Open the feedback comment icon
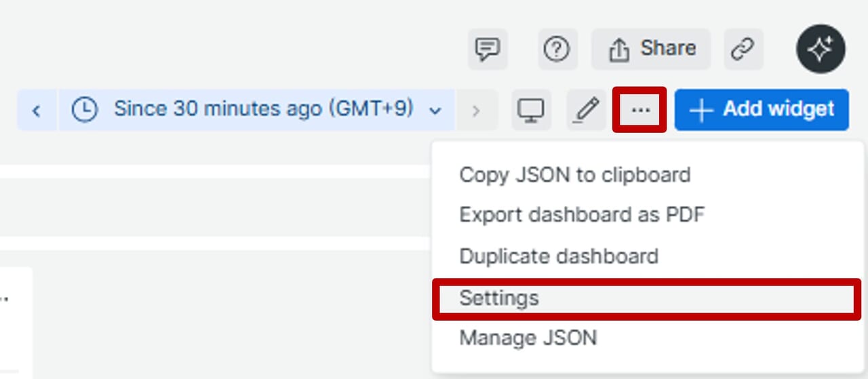 click(488, 49)
